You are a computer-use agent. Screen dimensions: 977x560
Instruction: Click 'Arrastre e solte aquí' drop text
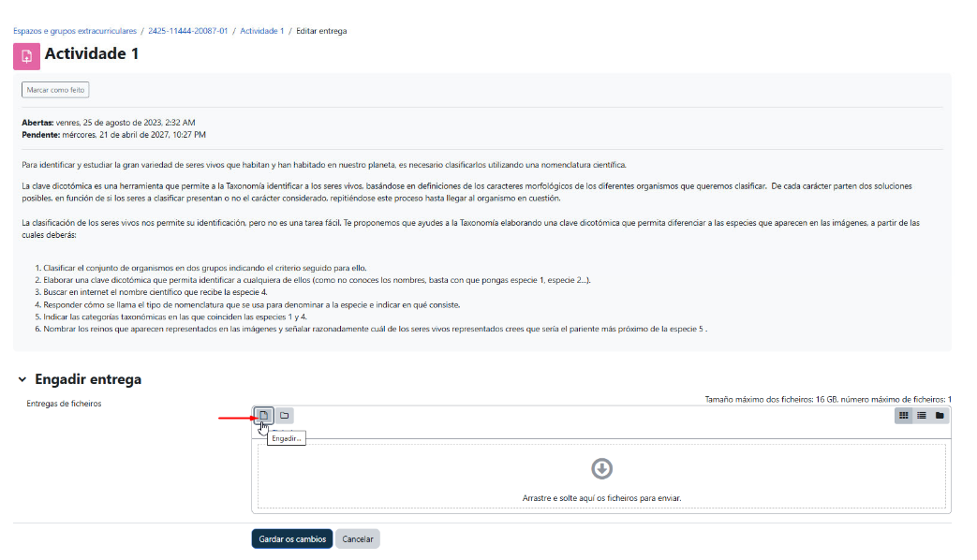click(x=601, y=498)
